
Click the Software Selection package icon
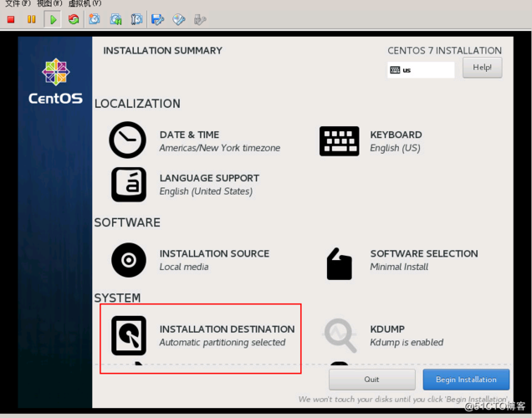[340, 263]
